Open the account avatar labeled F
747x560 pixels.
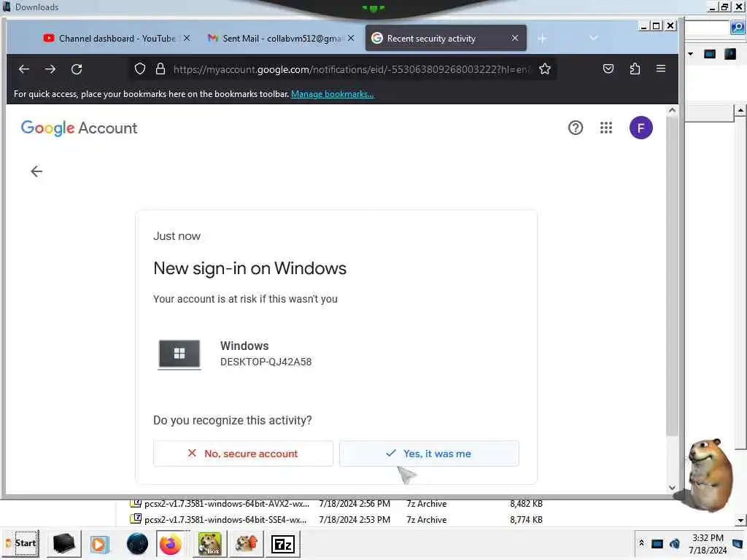640,128
